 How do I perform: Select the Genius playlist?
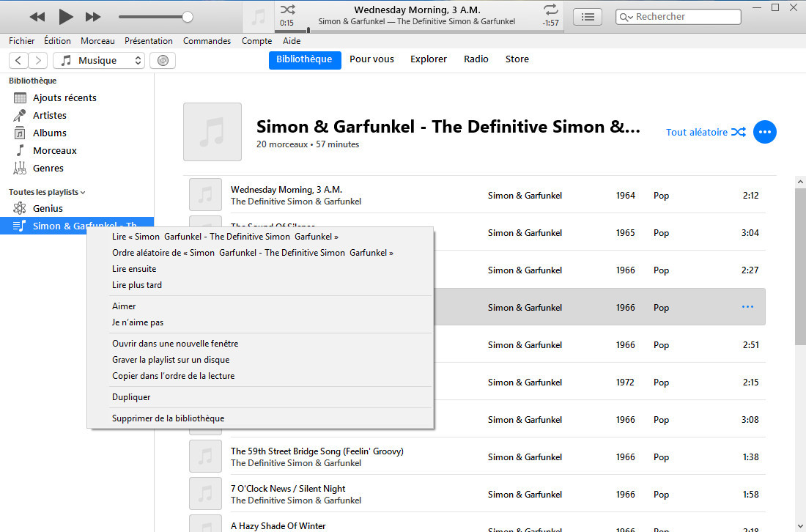[77, 208]
